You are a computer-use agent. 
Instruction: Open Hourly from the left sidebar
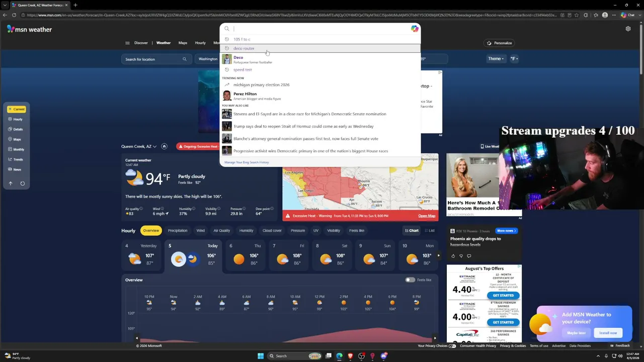click(x=16, y=119)
